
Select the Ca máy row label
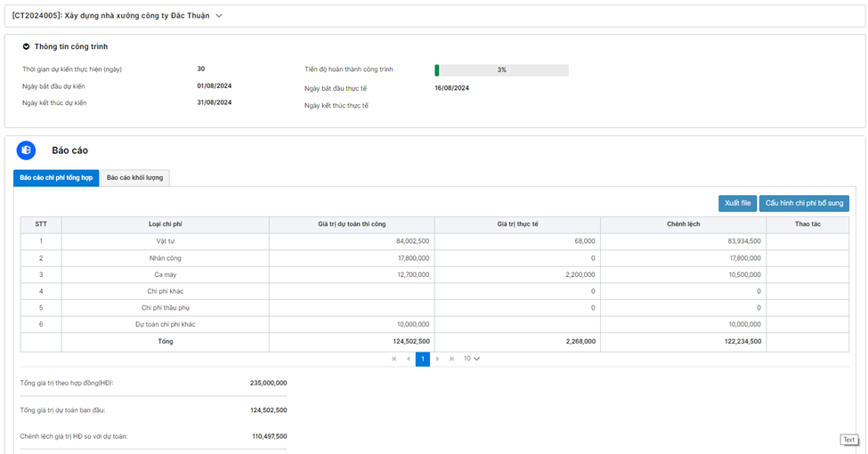click(166, 274)
